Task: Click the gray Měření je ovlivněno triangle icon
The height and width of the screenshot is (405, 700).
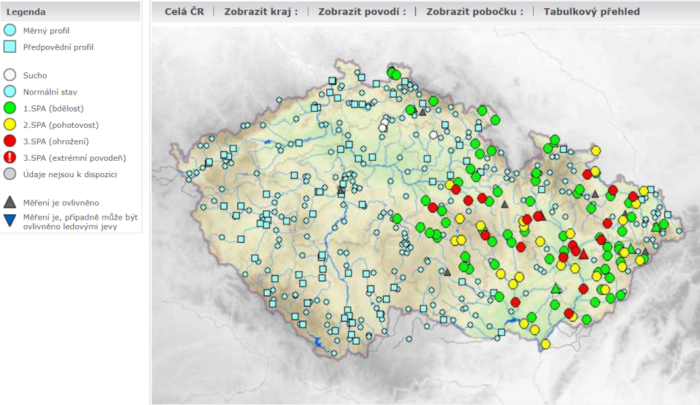Action: (10, 202)
